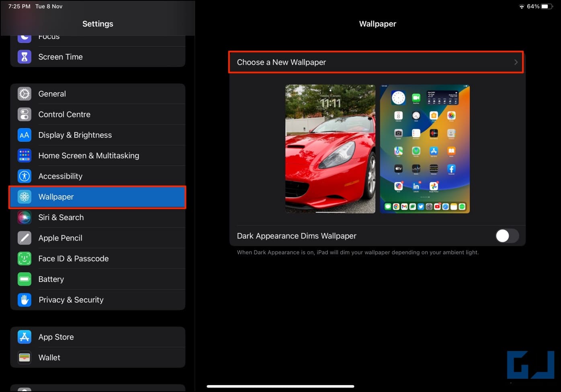Tap the date Tue 8 Nov

click(49, 6)
